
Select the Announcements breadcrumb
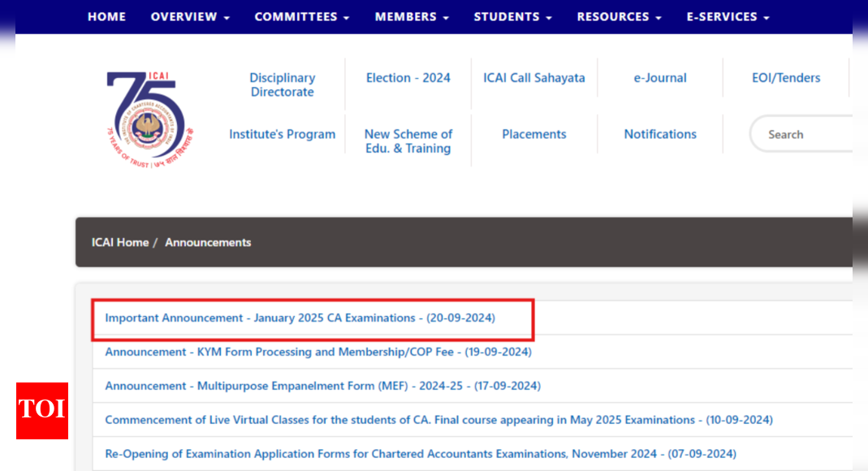click(x=208, y=243)
